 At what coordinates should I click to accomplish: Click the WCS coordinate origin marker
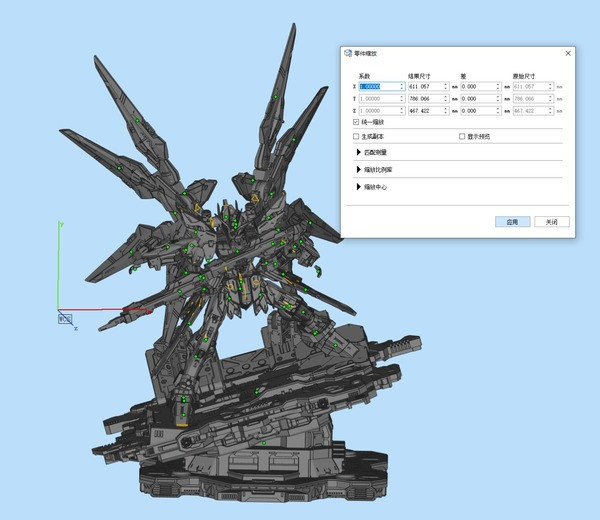65,319
